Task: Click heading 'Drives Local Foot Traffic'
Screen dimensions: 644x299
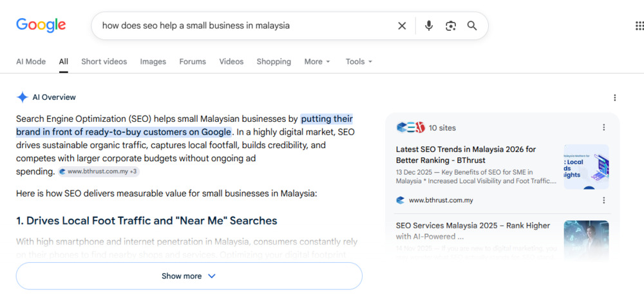Action: point(146,221)
